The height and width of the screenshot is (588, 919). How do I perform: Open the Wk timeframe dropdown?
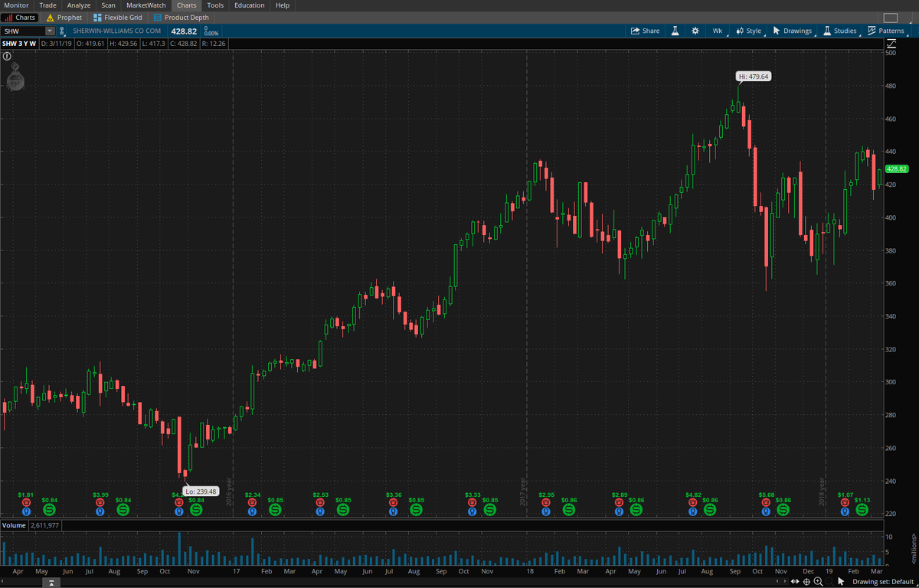pyautogui.click(x=719, y=31)
